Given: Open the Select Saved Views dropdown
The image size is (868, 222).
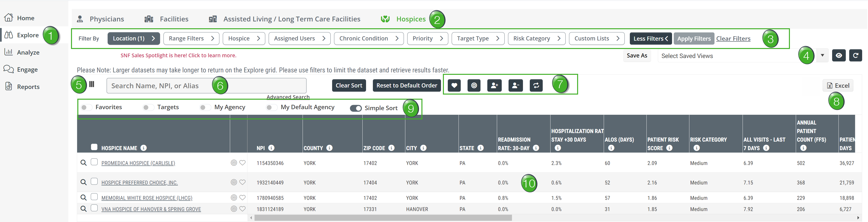Looking at the screenshot, I should click(x=741, y=56).
